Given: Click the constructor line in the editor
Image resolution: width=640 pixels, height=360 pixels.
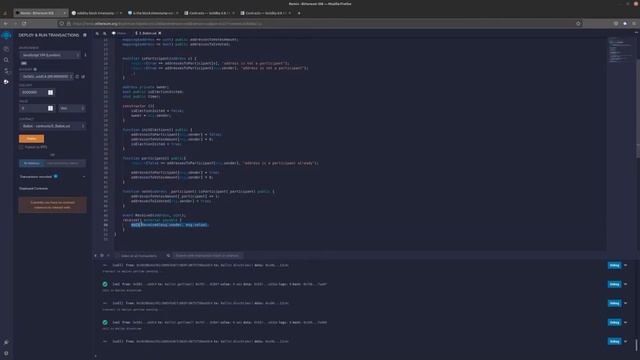Looking at the screenshot, I should coord(139,106).
